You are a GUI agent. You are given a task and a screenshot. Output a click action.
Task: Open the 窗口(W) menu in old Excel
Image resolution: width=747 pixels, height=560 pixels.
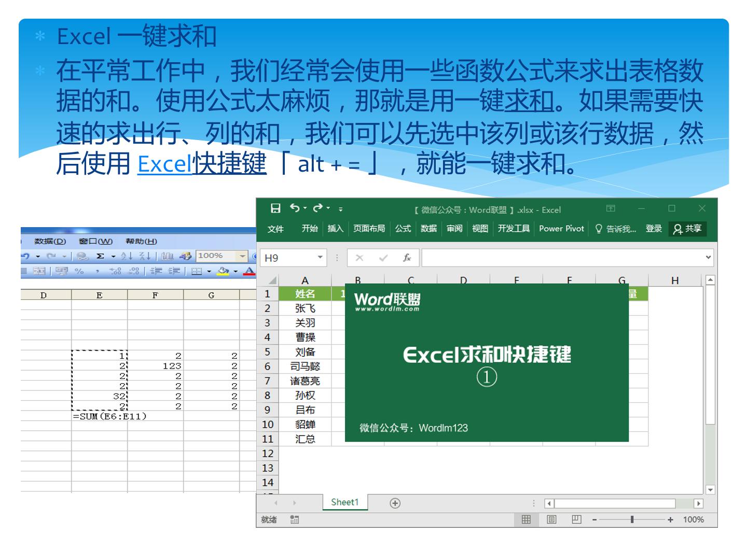95,241
